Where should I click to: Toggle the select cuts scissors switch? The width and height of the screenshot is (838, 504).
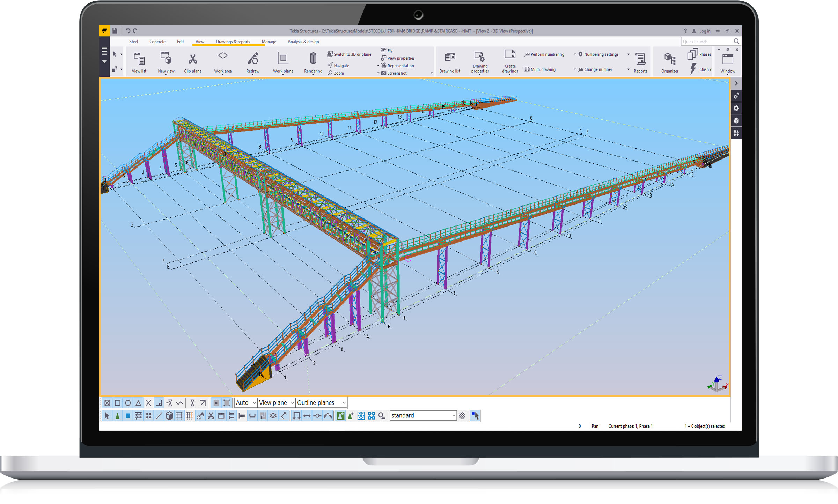211,416
